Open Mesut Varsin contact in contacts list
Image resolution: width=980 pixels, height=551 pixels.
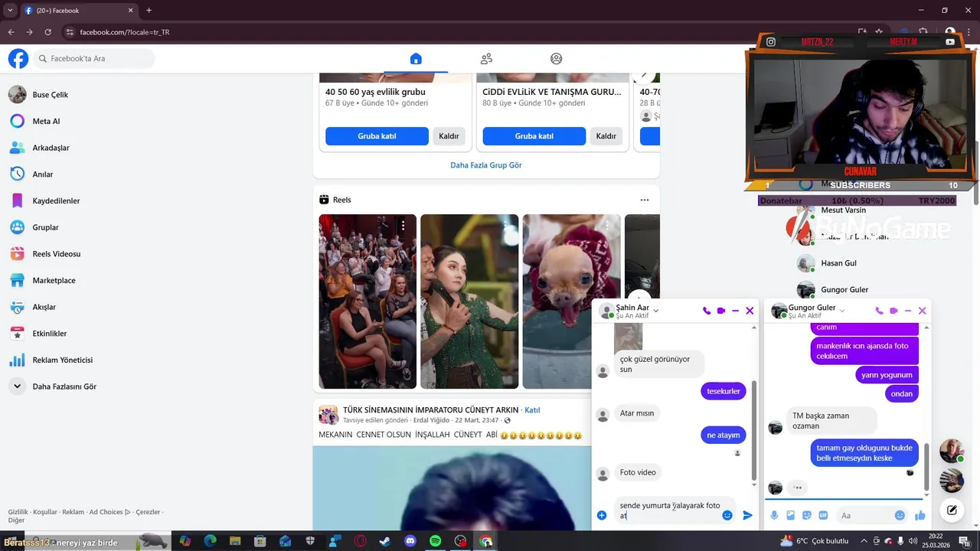tap(843, 210)
